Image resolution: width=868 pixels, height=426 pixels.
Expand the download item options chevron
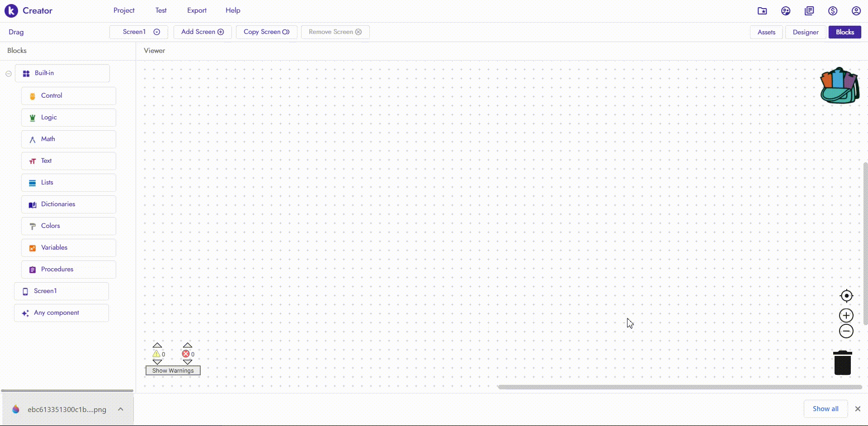pos(121,409)
